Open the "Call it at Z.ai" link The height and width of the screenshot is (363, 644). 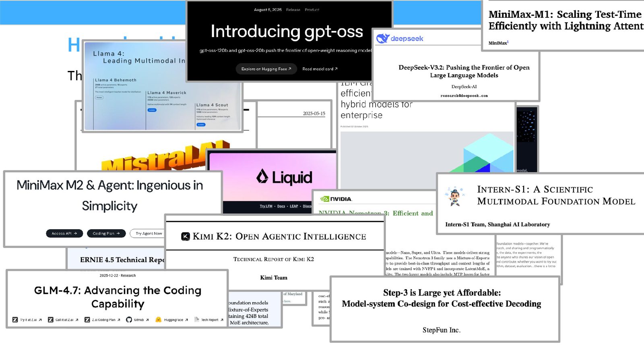tap(67, 320)
